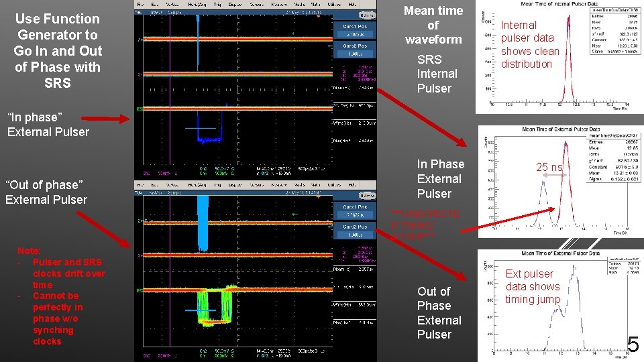Open File menu in bottom oscilloscope window
The image size is (644, 362).
coord(140,185)
